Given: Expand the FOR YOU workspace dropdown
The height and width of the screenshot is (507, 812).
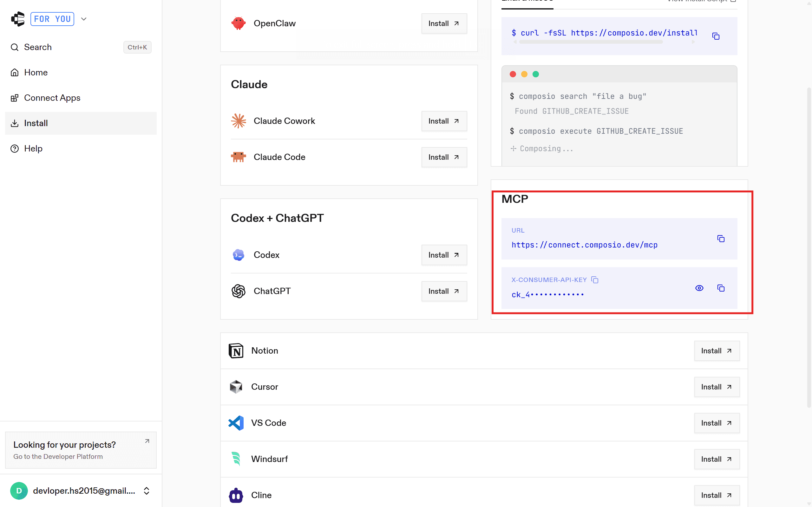Looking at the screenshot, I should coord(84,19).
